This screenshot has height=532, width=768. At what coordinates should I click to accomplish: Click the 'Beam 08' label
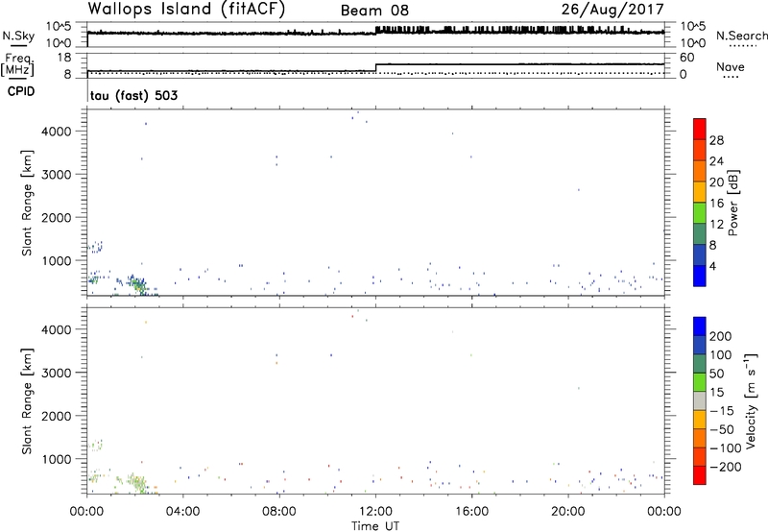tap(374, 11)
